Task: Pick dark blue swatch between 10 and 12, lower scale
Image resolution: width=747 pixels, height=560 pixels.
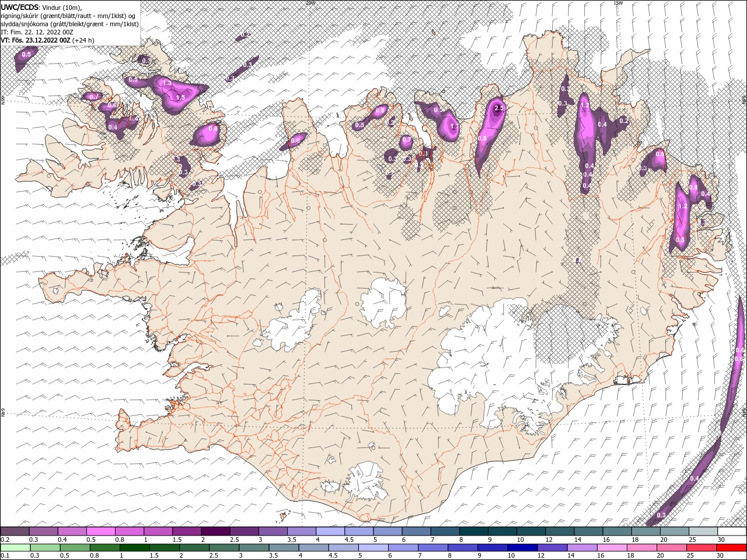Action: click(x=522, y=548)
